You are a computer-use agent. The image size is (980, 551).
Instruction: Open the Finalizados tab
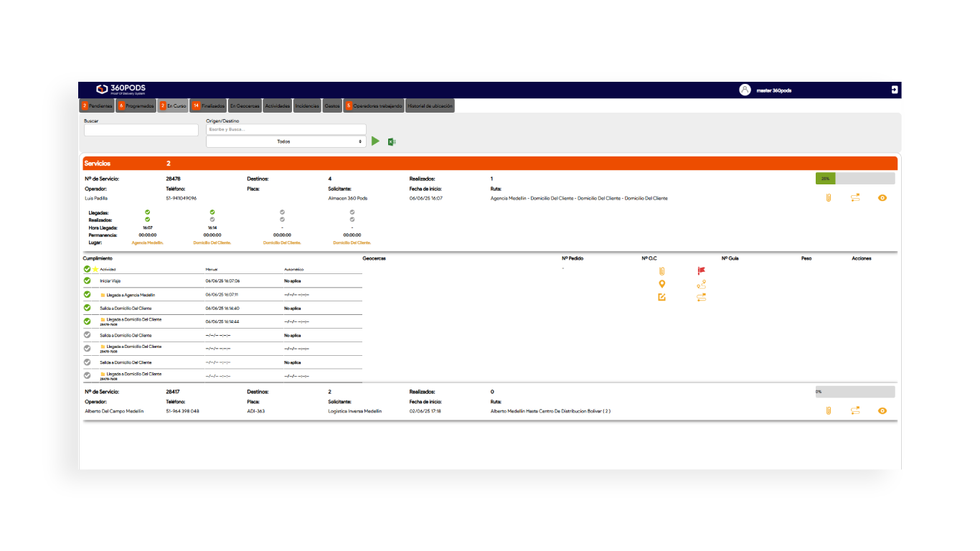[x=208, y=105]
